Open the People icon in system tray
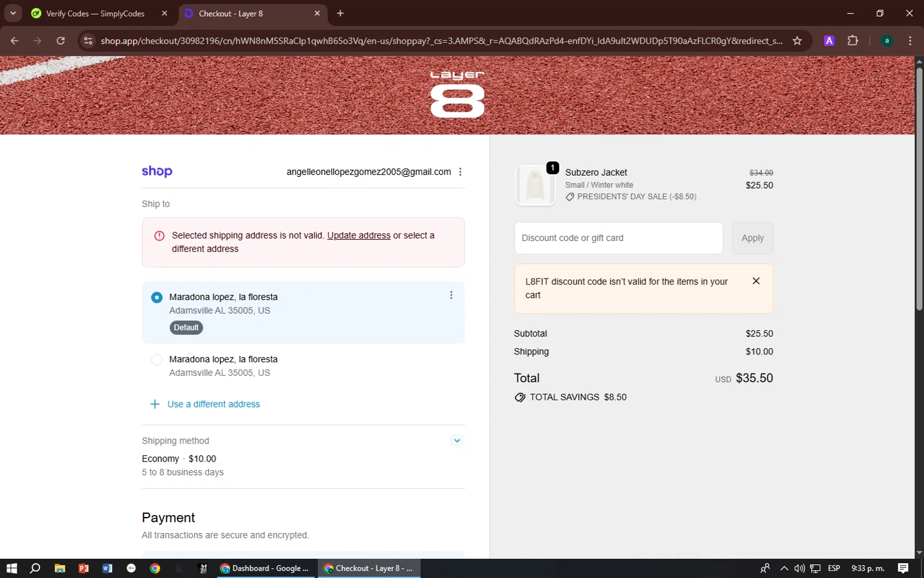 (764, 568)
